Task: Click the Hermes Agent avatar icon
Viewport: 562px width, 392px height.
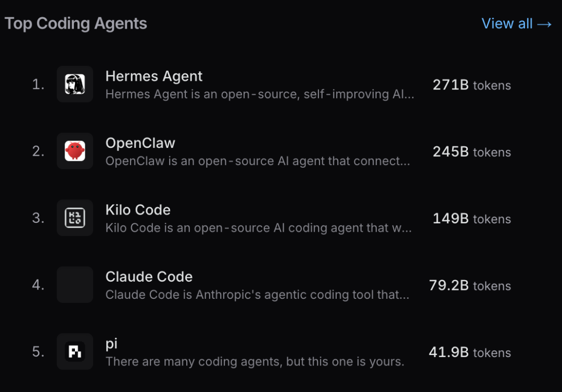Action: pos(75,84)
